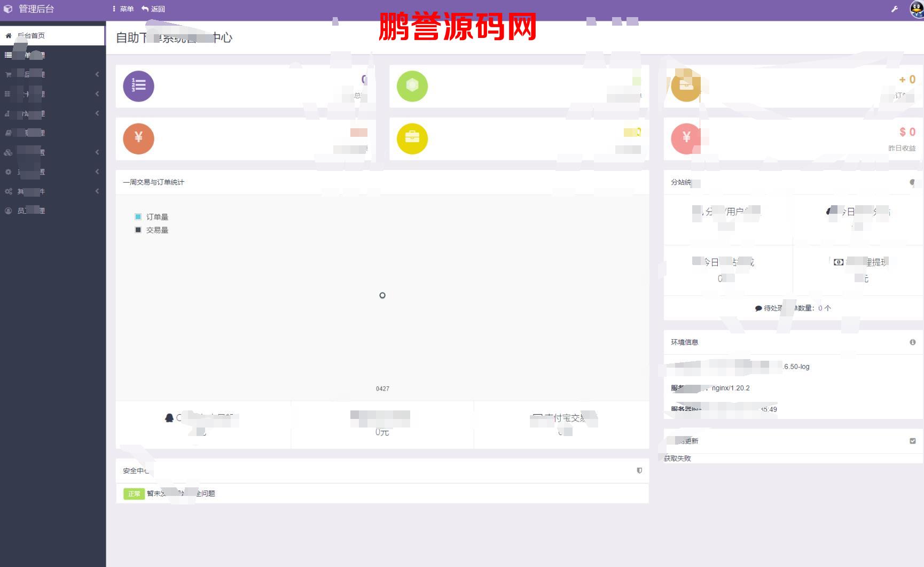This screenshot has width=924, height=567.
Task: Click the 获取失败 message
Action: tap(677, 459)
